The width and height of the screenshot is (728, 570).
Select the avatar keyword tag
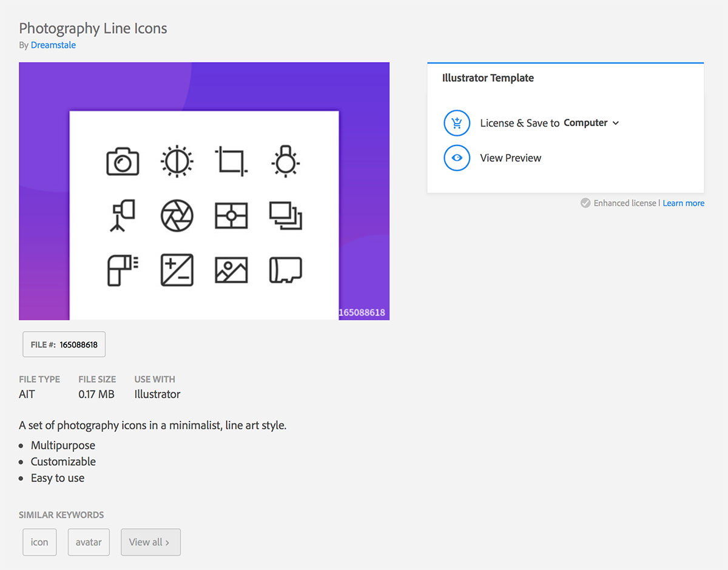pos(89,542)
